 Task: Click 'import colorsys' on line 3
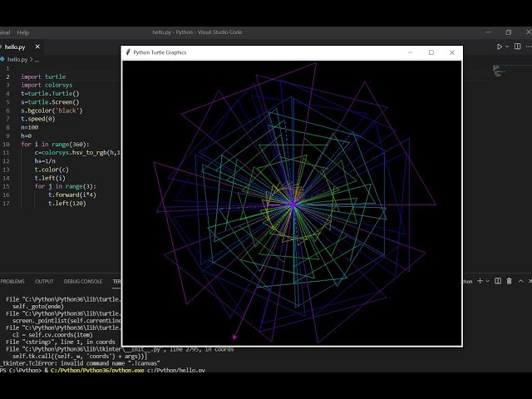click(47, 85)
